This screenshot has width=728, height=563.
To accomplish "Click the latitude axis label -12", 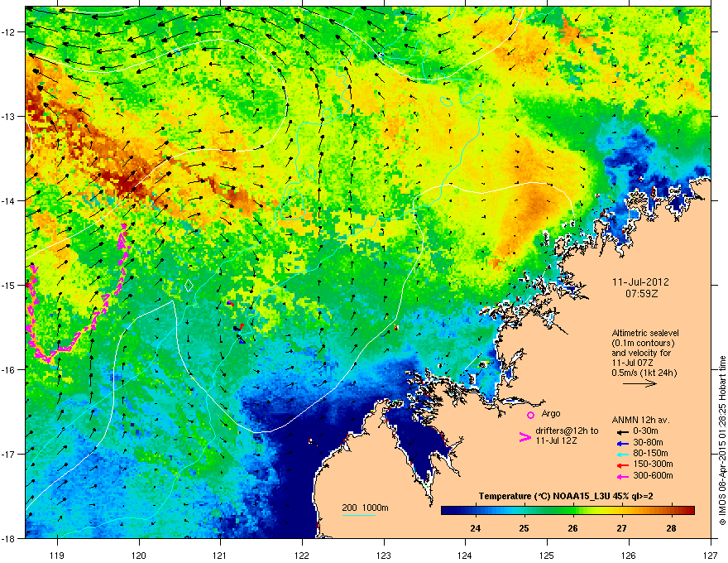I will click(x=9, y=32).
